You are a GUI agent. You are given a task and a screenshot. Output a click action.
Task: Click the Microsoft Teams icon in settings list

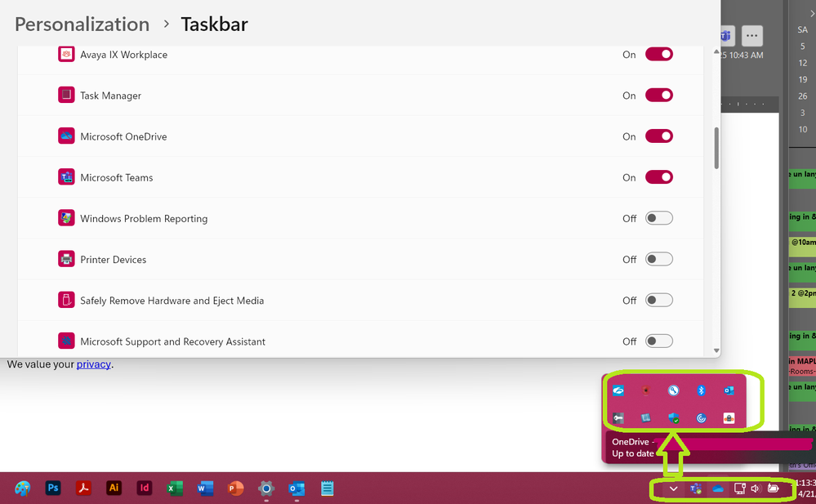tap(66, 177)
